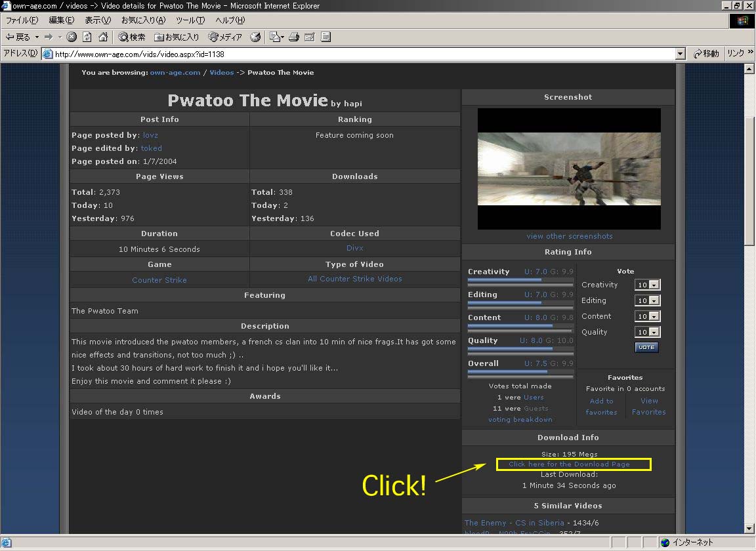Open the History toolbar icon

tap(255, 37)
